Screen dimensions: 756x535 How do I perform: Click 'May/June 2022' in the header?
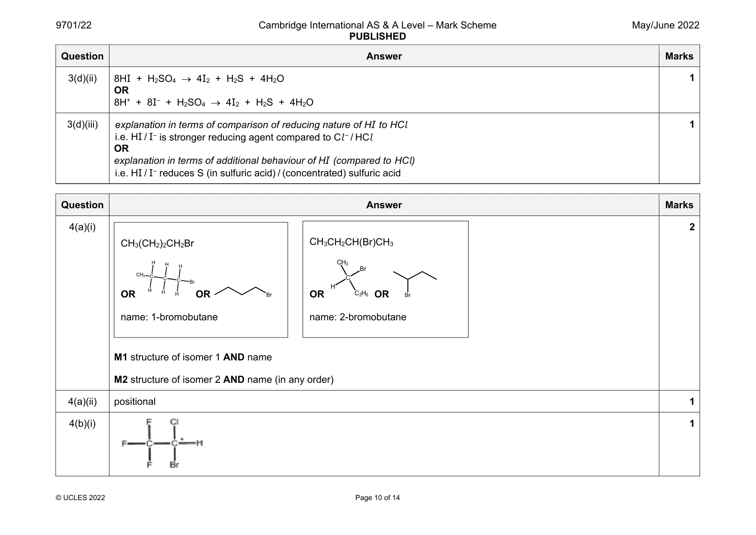[666, 25]
